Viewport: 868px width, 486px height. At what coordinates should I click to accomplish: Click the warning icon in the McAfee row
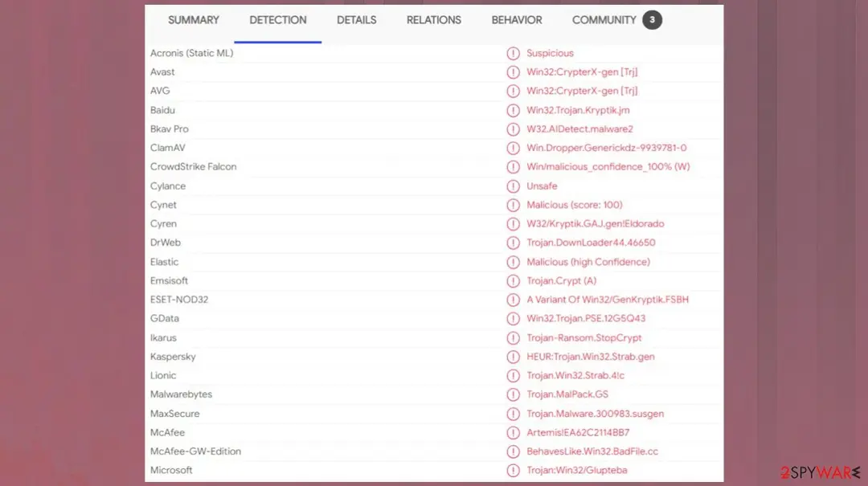[x=513, y=432]
